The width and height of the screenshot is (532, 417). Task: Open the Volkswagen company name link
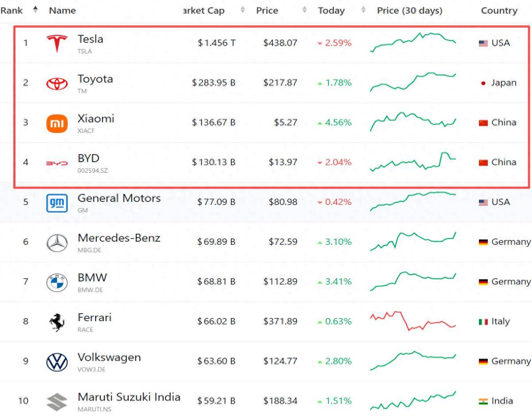109,357
